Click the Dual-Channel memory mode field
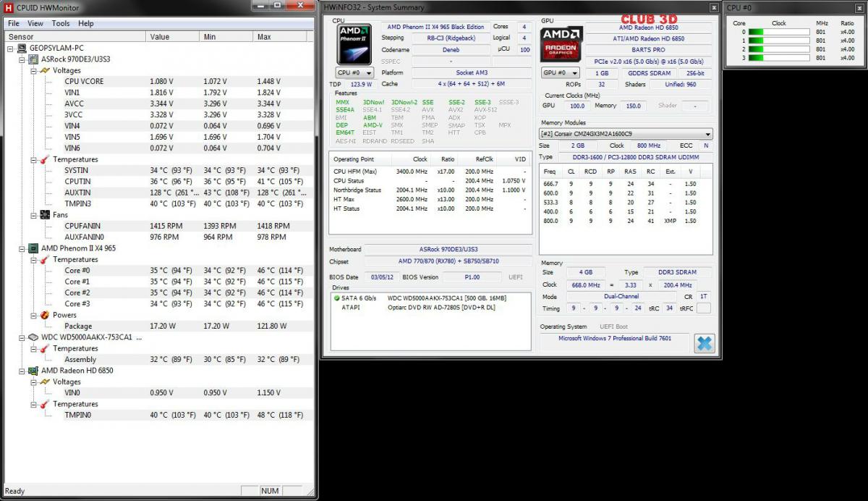 click(621, 297)
